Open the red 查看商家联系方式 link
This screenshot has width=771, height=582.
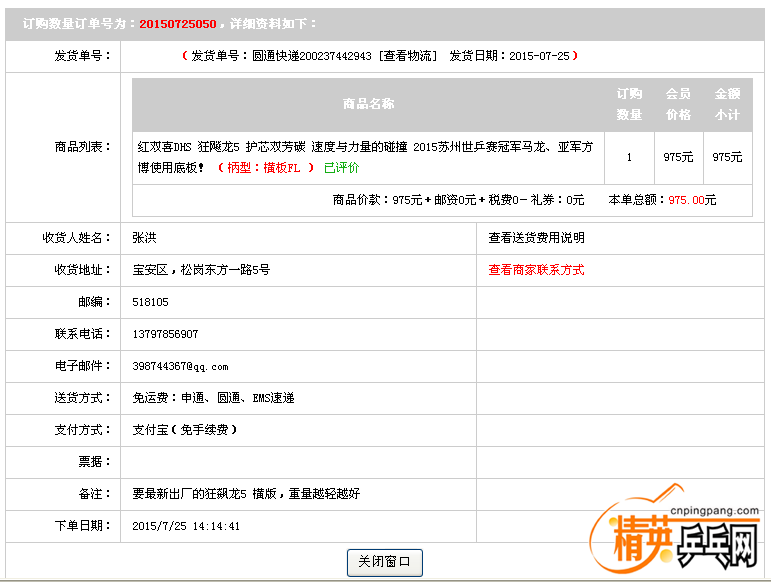pos(536,270)
